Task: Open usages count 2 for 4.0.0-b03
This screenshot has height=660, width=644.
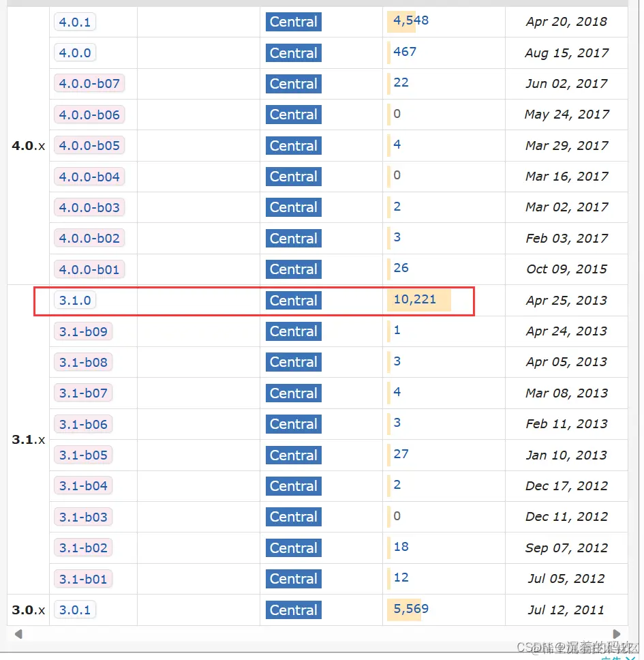Action: pyautogui.click(x=397, y=206)
